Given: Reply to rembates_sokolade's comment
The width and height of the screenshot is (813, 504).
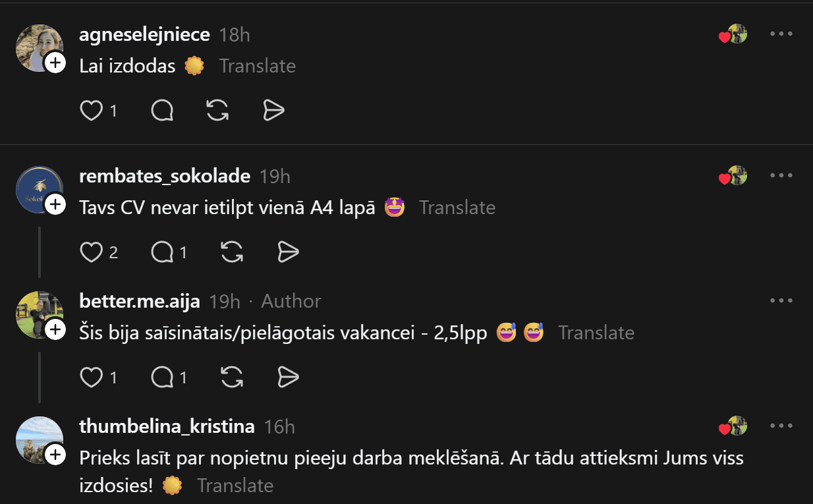Looking at the screenshot, I should coord(162,252).
